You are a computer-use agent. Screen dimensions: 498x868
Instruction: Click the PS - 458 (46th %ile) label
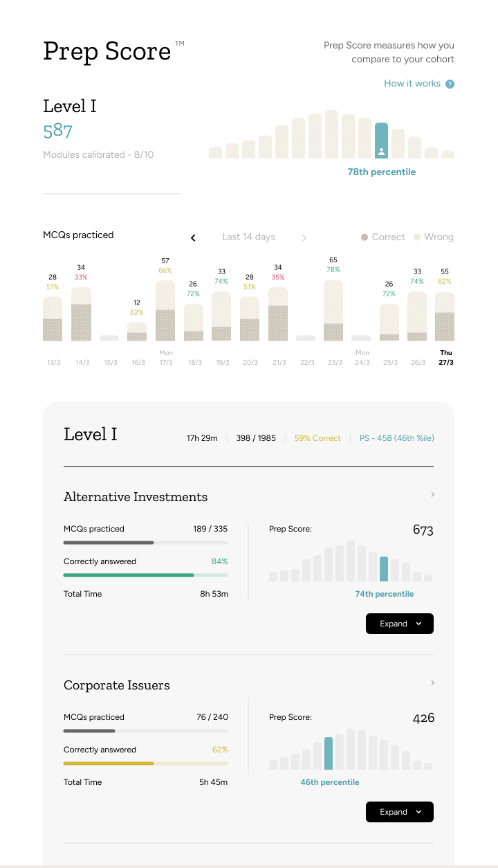pyautogui.click(x=396, y=438)
